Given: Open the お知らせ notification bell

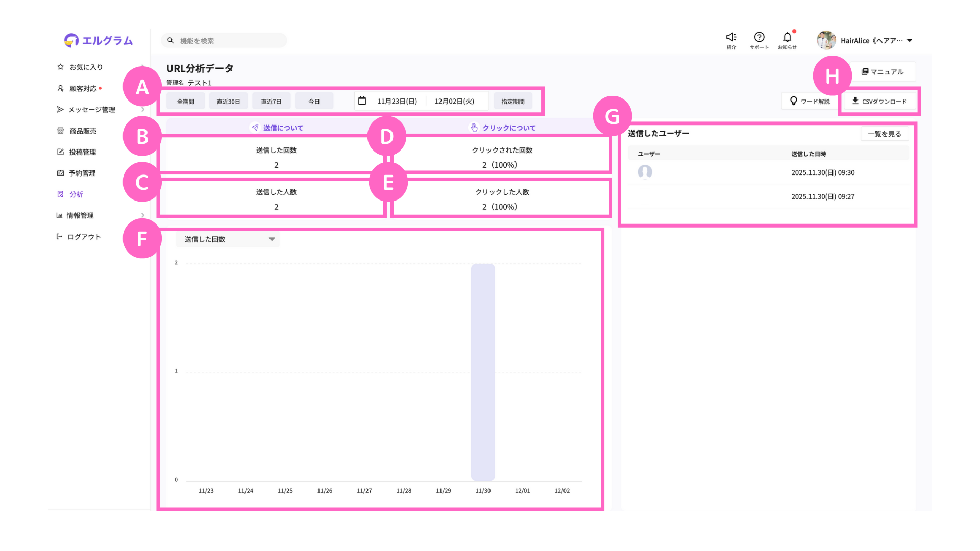Looking at the screenshot, I should pos(787,37).
